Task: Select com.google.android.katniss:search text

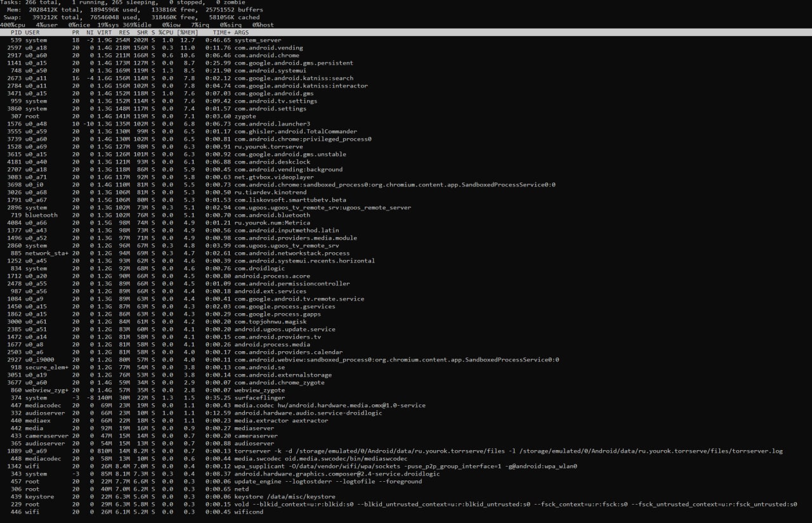Action: (294, 78)
